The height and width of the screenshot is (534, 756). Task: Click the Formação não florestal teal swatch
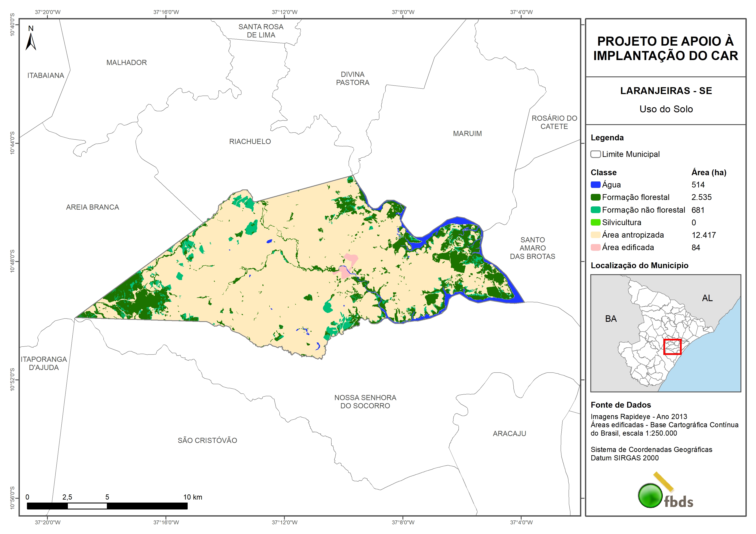coord(595,210)
